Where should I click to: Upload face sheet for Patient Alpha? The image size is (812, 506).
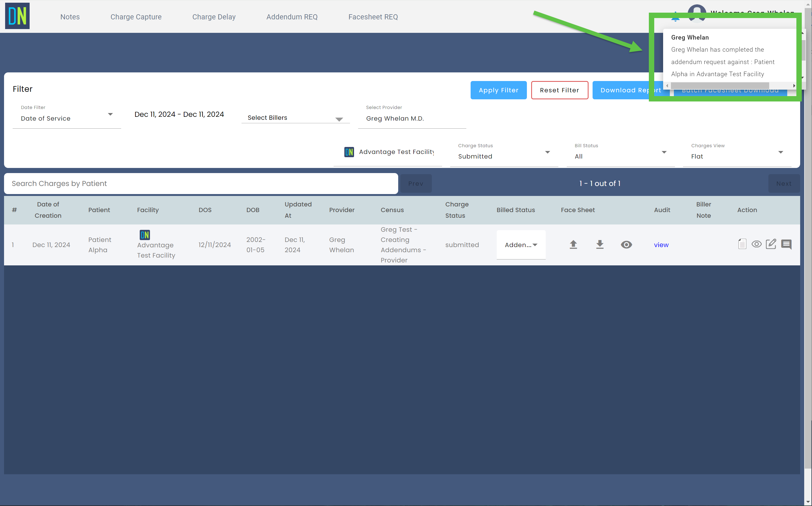(573, 245)
